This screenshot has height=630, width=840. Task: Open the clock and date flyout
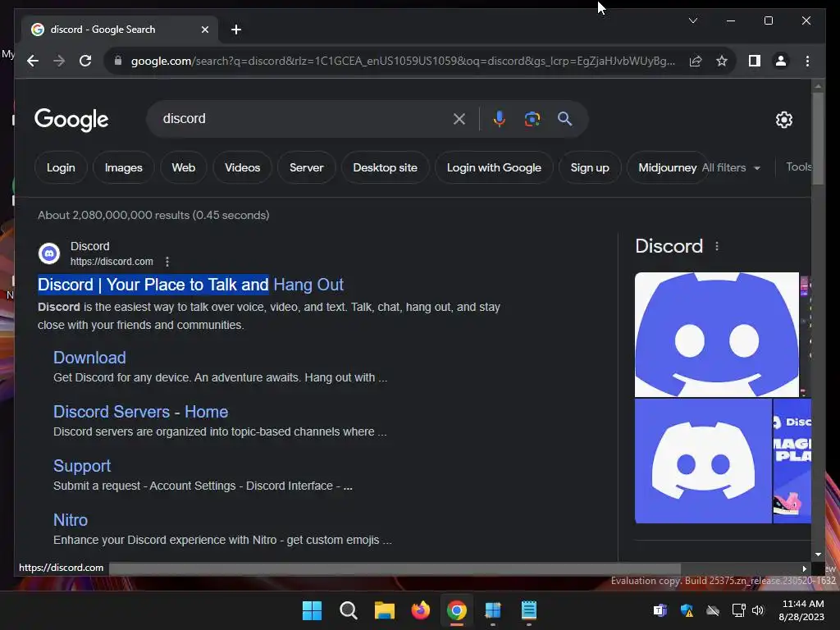coord(801,610)
